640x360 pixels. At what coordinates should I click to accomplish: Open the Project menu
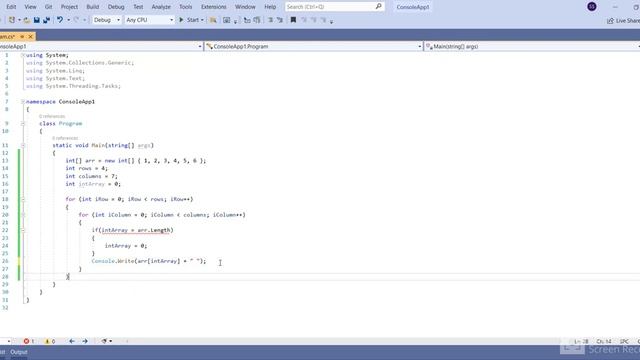point(69,7)
